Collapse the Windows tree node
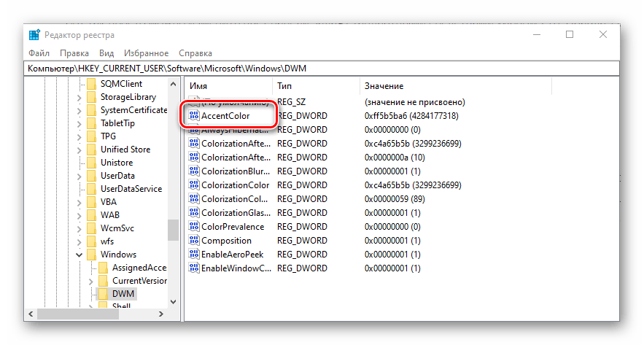The width and height of the screenshot is (644, 345). pos(79,255)
